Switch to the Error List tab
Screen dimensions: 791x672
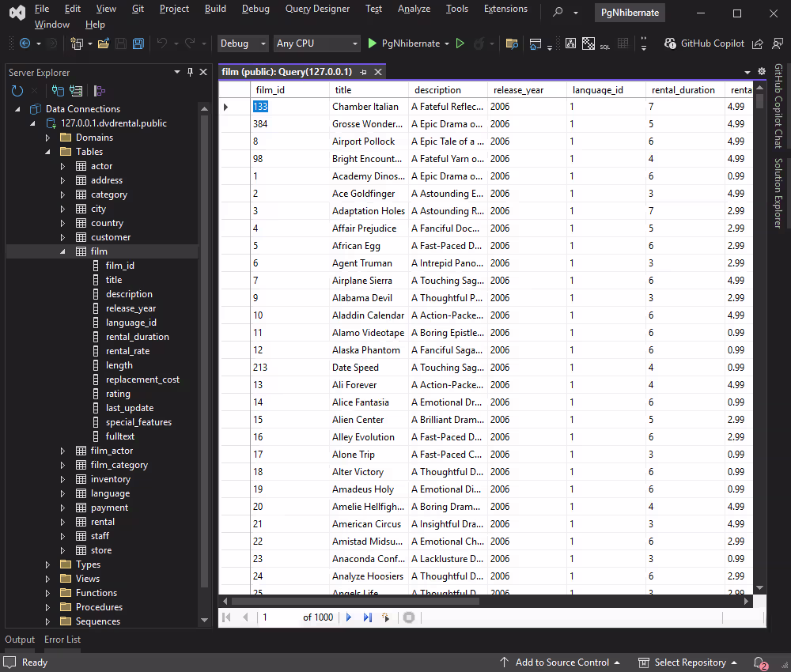pyautogui.click(x=62, y=640)
